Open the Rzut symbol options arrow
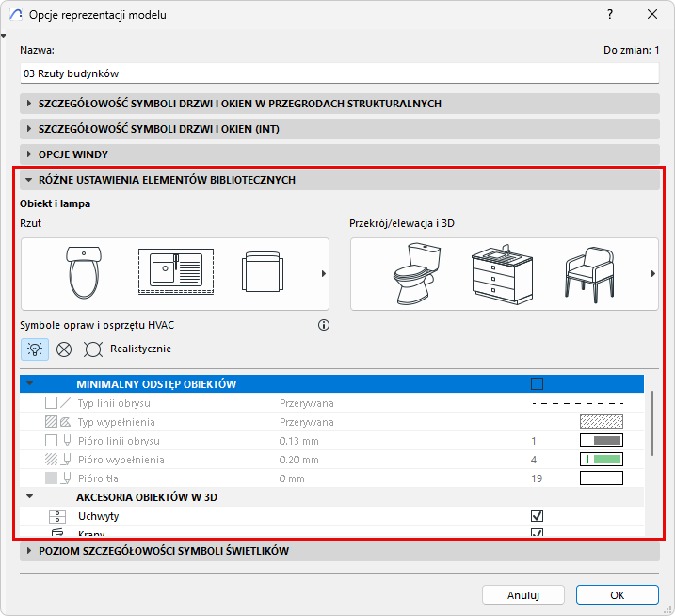 [324, 273]
